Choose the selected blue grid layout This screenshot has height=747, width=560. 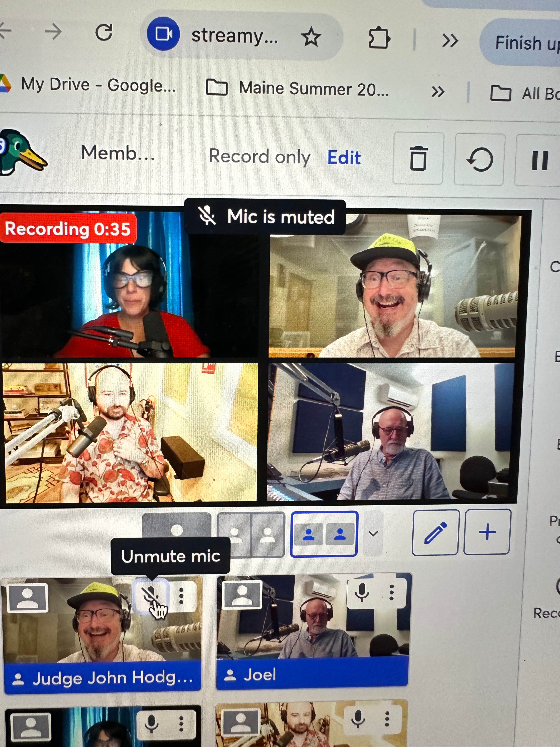click(x=324, y=534)
